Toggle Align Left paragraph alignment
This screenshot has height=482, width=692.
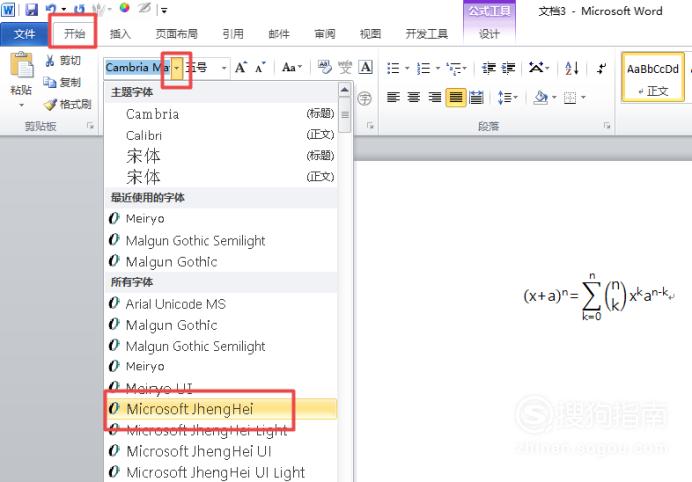[393, 97]
